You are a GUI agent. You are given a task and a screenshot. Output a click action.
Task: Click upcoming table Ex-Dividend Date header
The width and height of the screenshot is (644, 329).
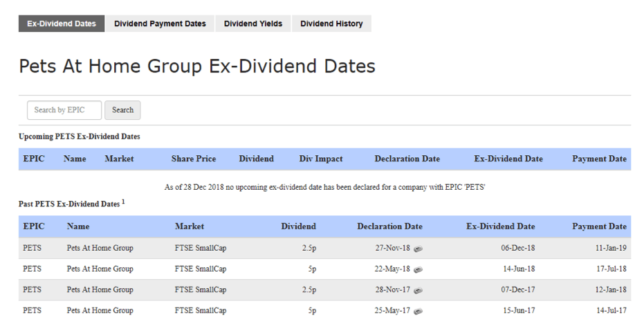click(508, 159)
